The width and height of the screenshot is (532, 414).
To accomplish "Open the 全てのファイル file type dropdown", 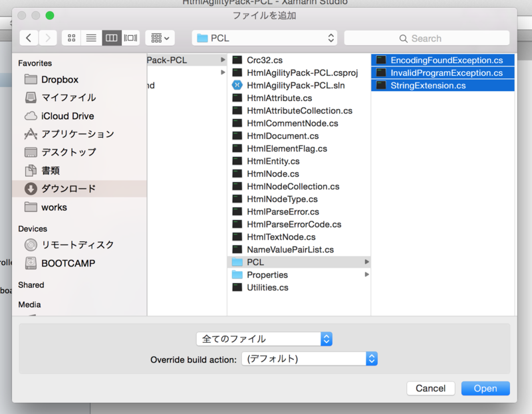I will coord(264,339).
